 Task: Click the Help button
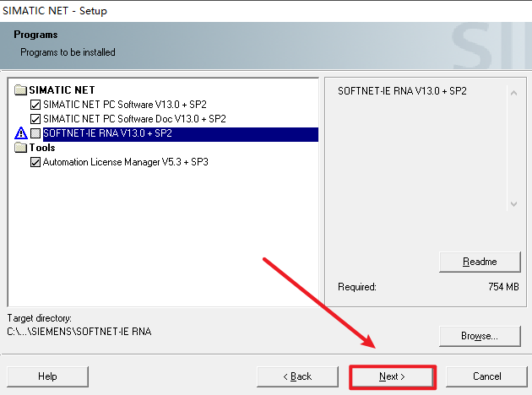coord(47,376)
